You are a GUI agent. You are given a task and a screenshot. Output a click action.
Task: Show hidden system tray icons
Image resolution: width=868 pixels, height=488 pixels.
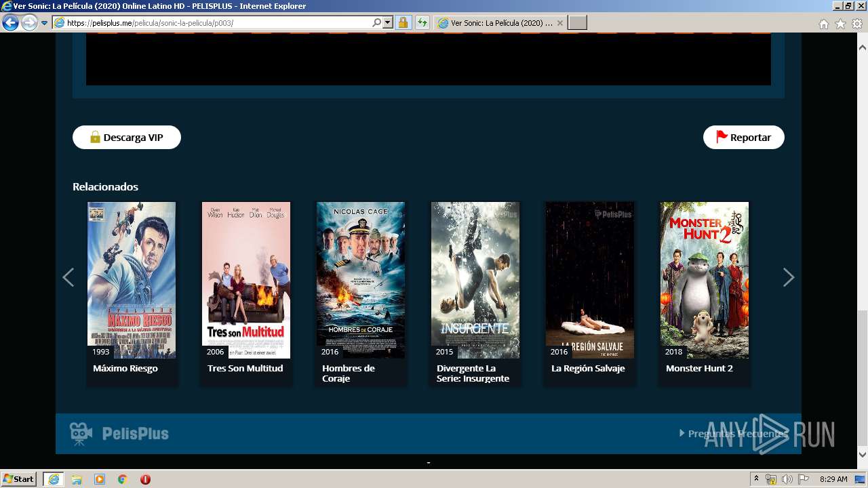[757, 479]
